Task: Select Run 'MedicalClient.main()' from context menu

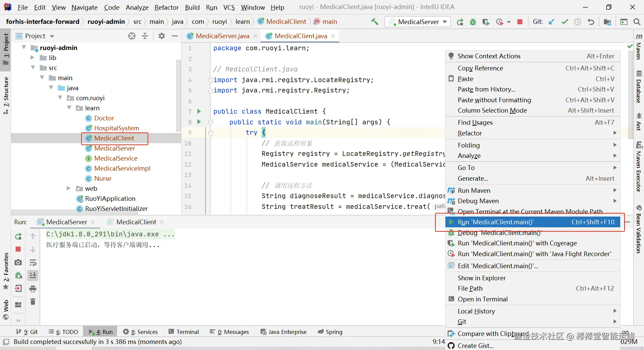Action: [x=495, y=222]
